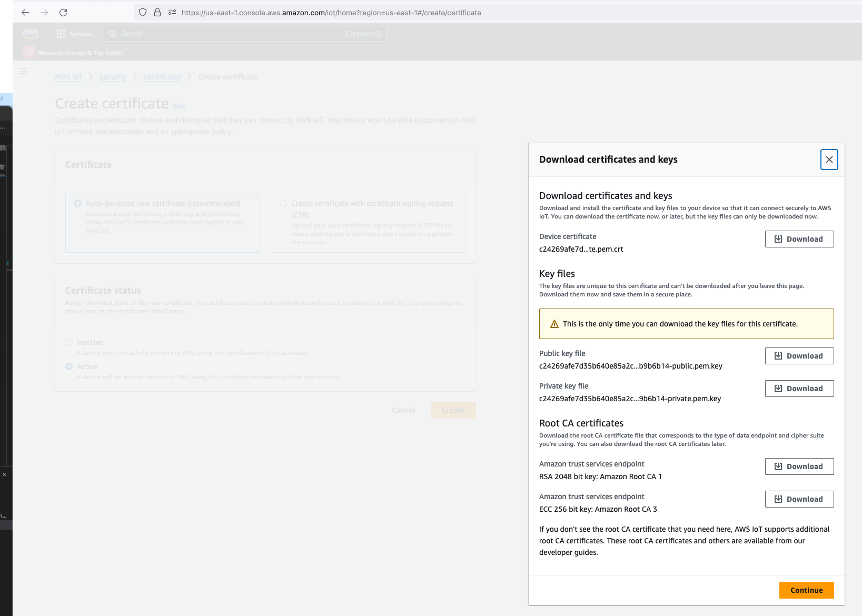Open Resource Groups & Tag Editor shortcut

tap(73, 53)
